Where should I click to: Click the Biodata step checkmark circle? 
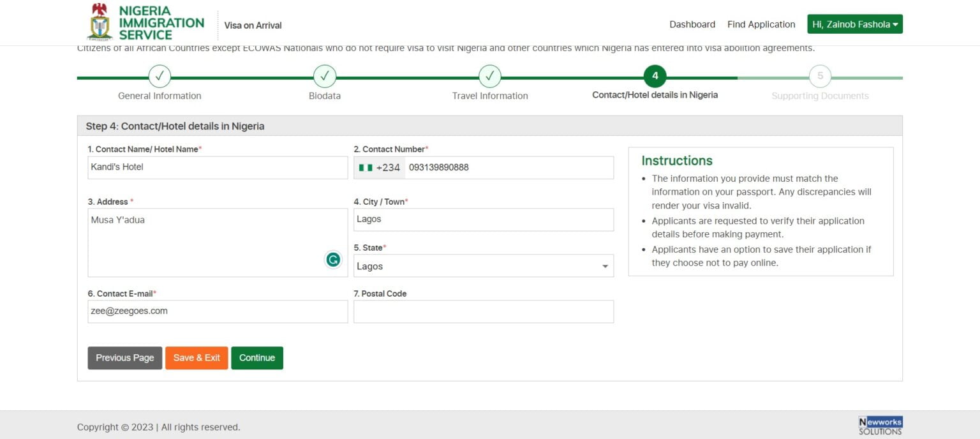pos(325,77)
